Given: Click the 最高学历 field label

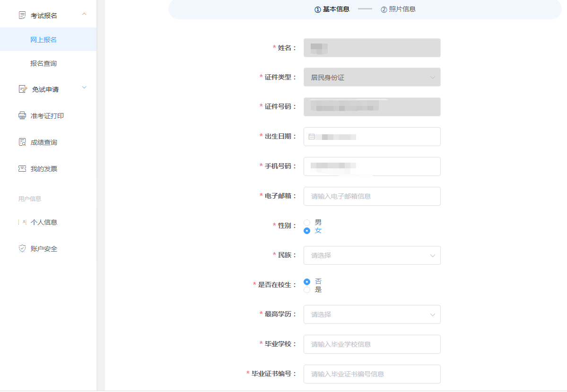Looking at the screenshot, I should coord(280,314).
